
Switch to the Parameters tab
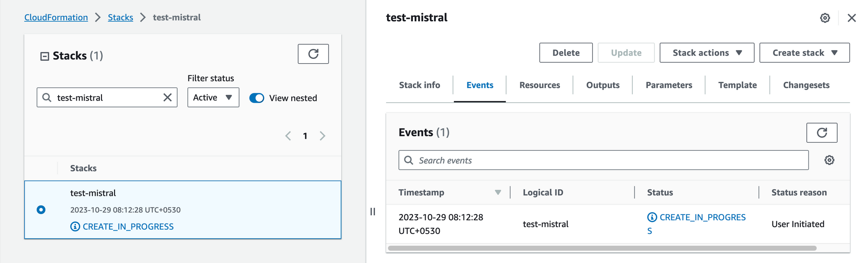[x=669, y=85]
